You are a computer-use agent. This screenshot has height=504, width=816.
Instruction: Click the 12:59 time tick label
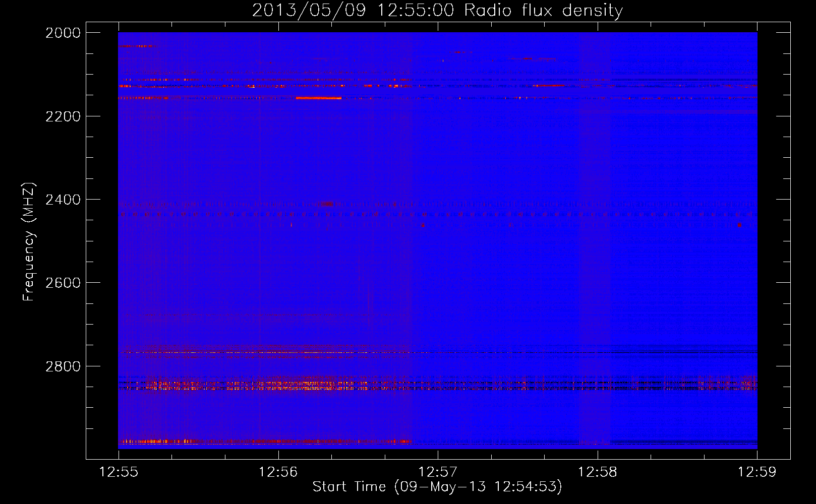(x=757, y=472)
